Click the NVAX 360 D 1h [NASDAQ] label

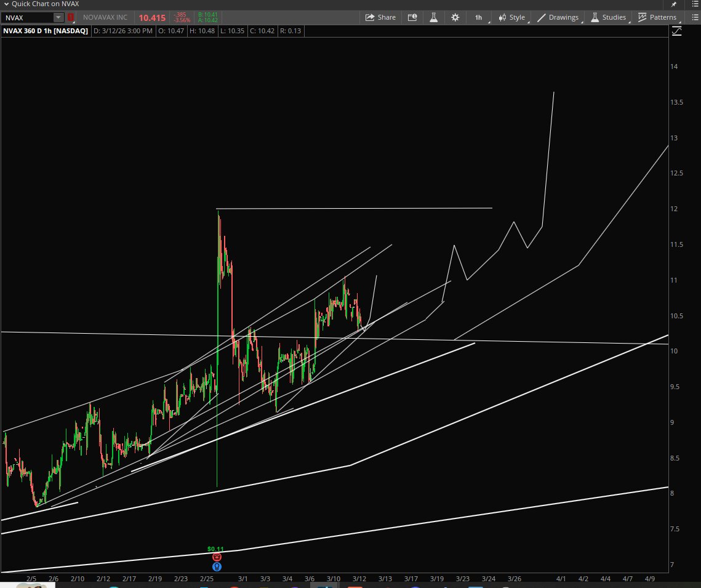(46, 31)
